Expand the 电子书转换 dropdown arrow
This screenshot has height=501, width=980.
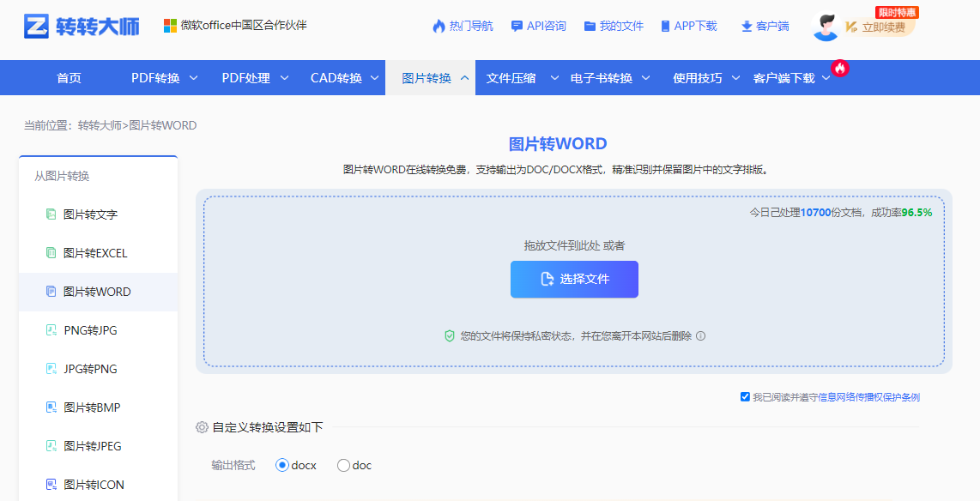[645, 78]
